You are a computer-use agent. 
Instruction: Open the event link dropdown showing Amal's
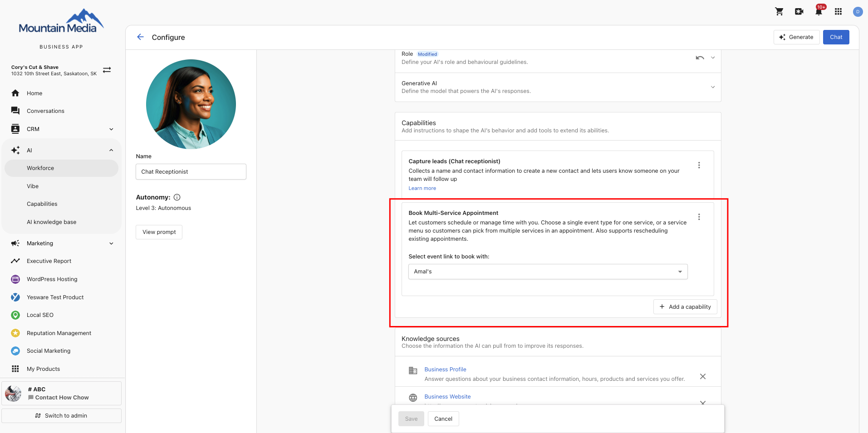(548, 272)
